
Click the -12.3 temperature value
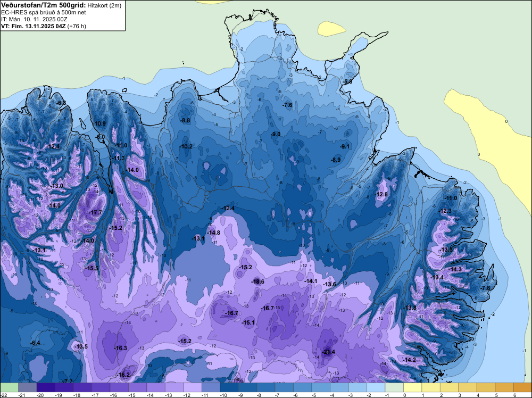445,211
